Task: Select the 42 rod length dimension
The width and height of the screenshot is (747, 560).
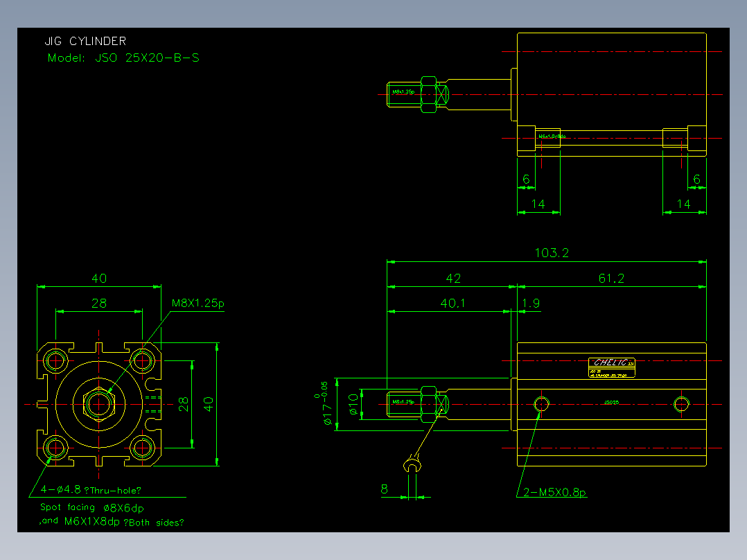Action: (453, 279)
